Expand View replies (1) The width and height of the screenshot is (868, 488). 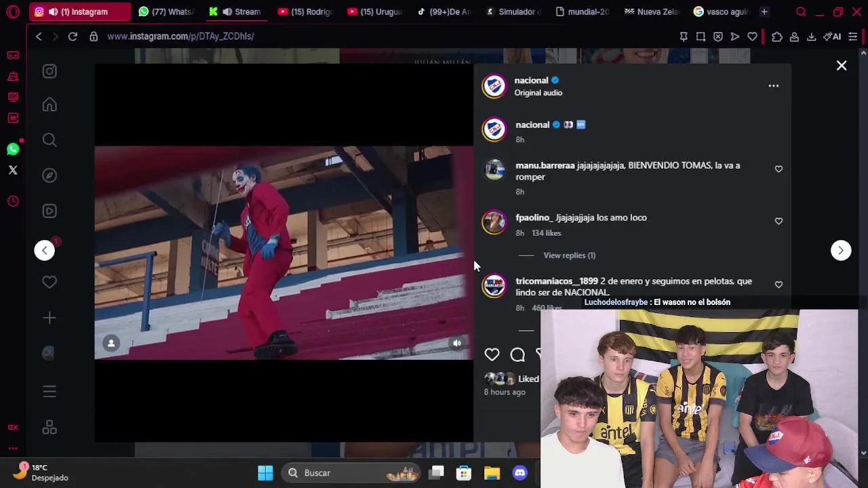[x=569, y=256]
